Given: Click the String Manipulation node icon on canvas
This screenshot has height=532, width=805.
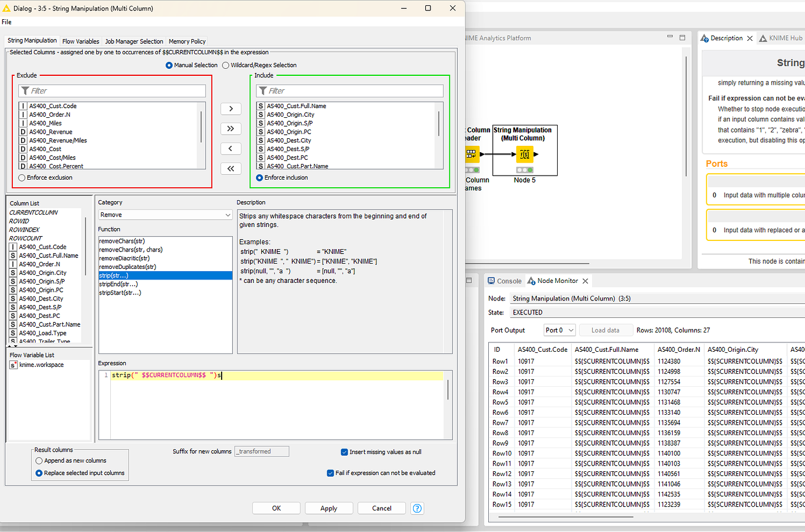Looking at the screenshot, I should (x=524, y=154).
